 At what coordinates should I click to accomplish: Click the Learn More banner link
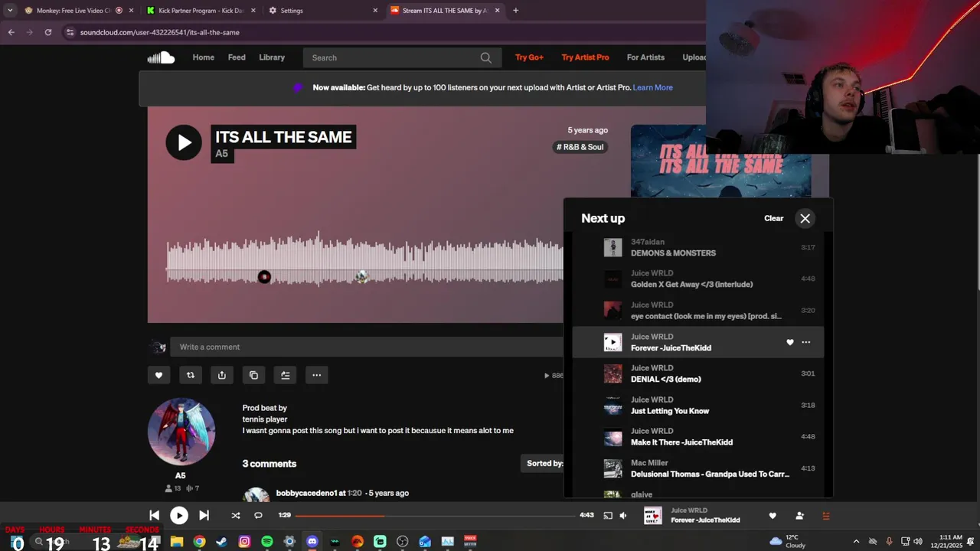[653, 87]
